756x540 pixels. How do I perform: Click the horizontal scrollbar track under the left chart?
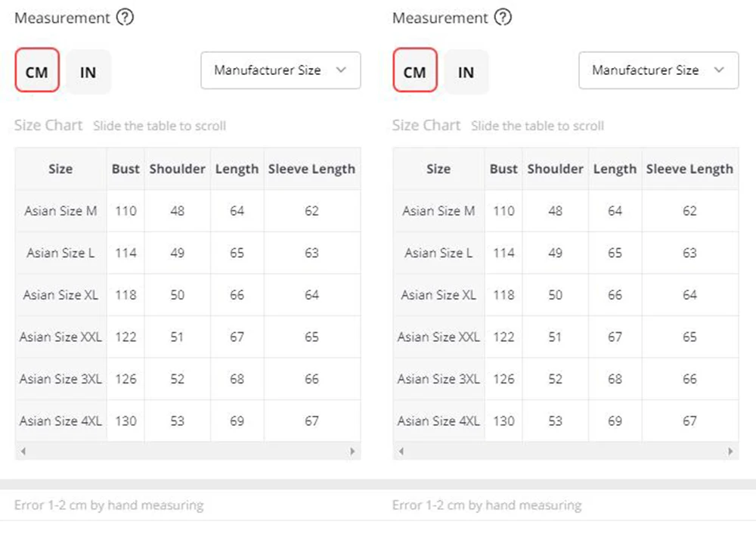187,451
